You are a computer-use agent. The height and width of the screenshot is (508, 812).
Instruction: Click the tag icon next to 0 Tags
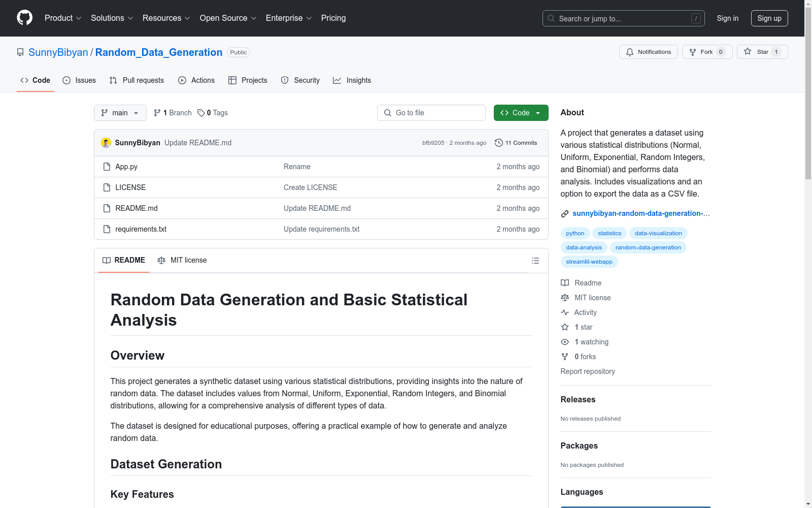pyautogui.click(x=201, y=113)
